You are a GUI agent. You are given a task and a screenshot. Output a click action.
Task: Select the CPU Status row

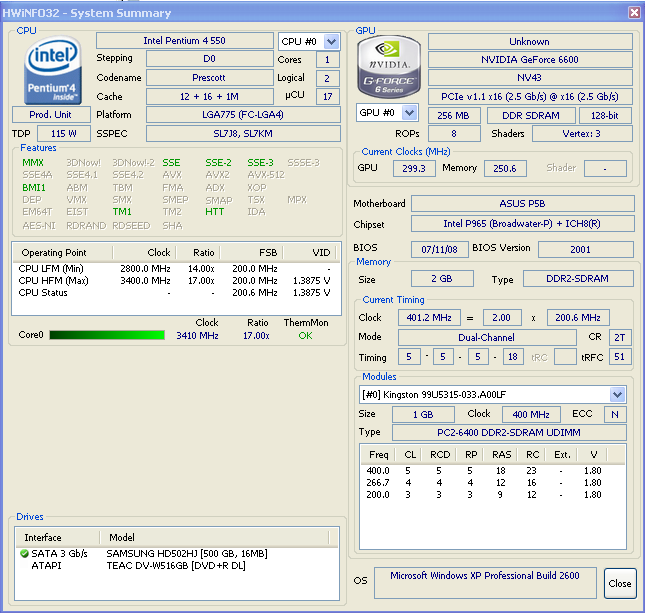176,293
